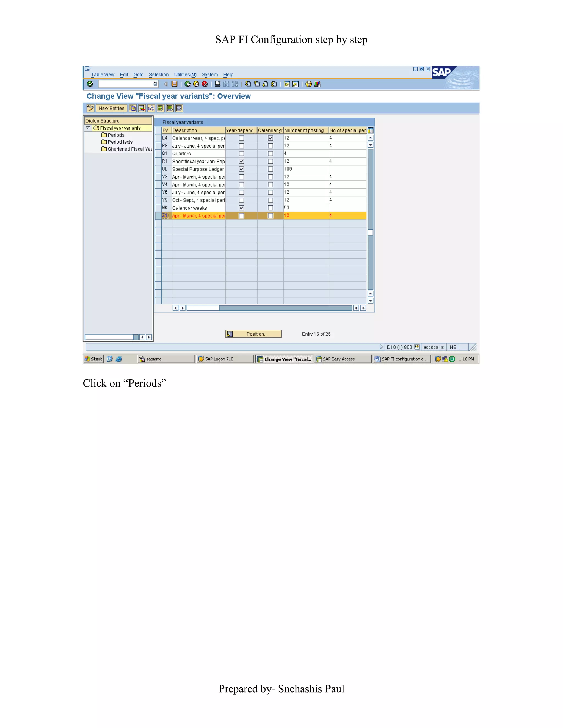This screenshot has height=728, width=563.
Task: Open the yellow Help question icon
Action: coord(308,84)
